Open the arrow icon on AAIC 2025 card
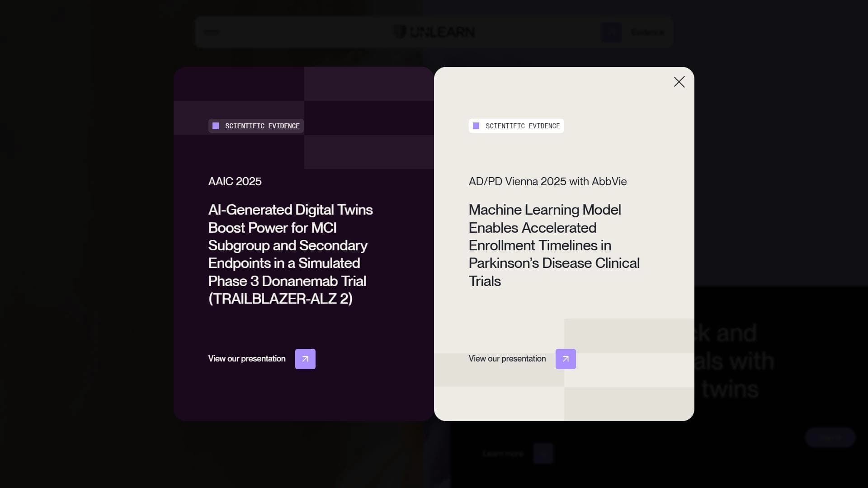The width and height of the screenshot is (868, 488). pyautogui.click(x=305, y=359)
